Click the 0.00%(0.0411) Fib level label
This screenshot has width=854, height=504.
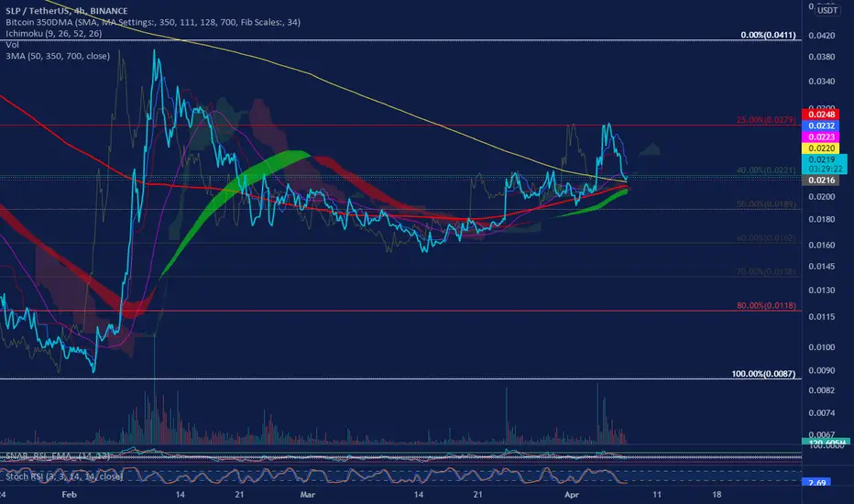768,35
